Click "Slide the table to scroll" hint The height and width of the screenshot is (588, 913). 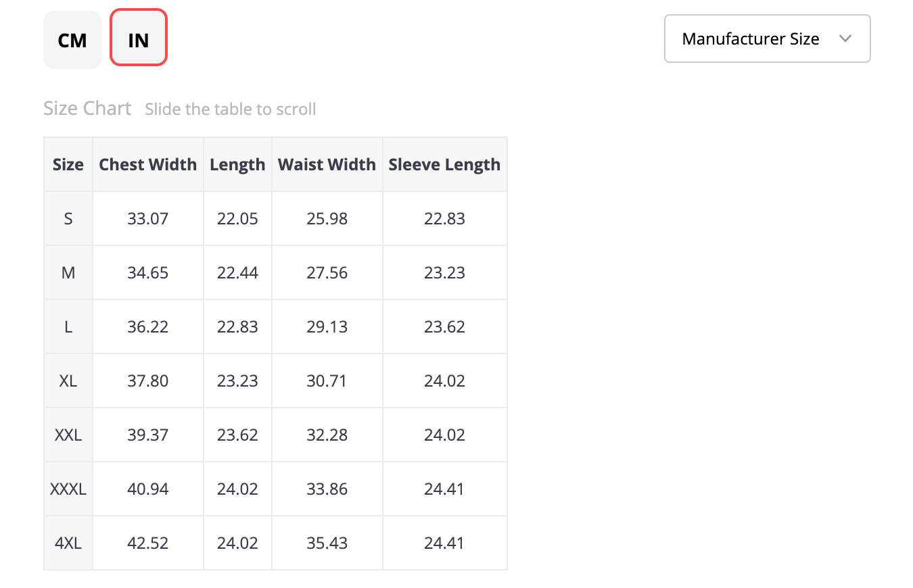(230, 109)
